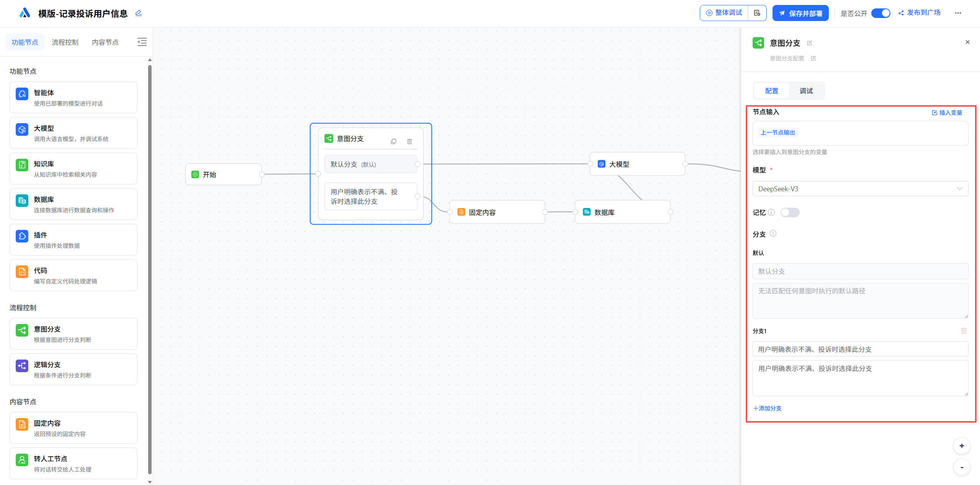
Task: Collapse the left node sidebar icon
Action: coord(142,42)
